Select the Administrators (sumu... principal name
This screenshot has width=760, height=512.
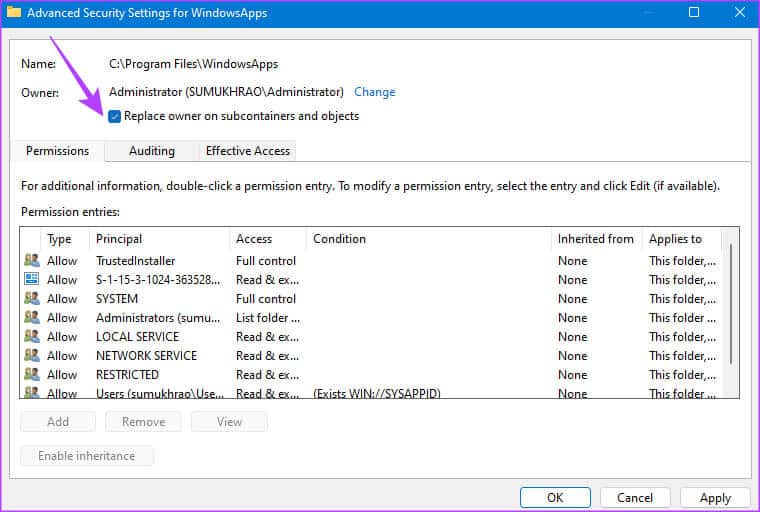pos(158,318)
